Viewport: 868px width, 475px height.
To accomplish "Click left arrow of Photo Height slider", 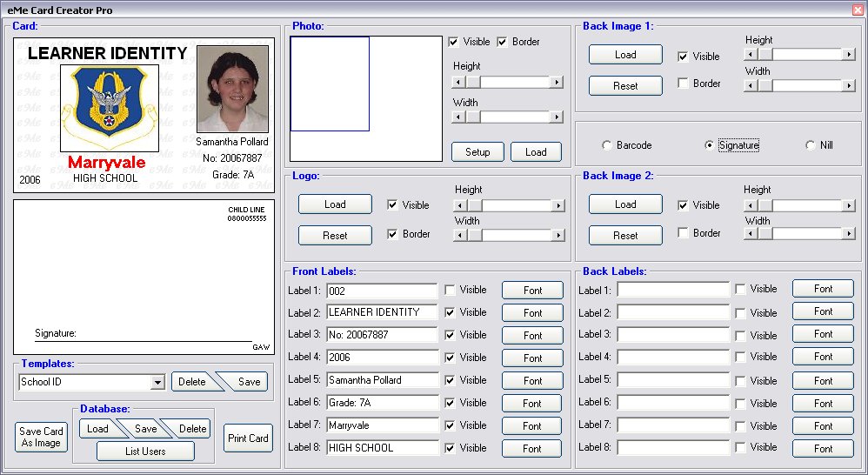I will tap(457, 82).
